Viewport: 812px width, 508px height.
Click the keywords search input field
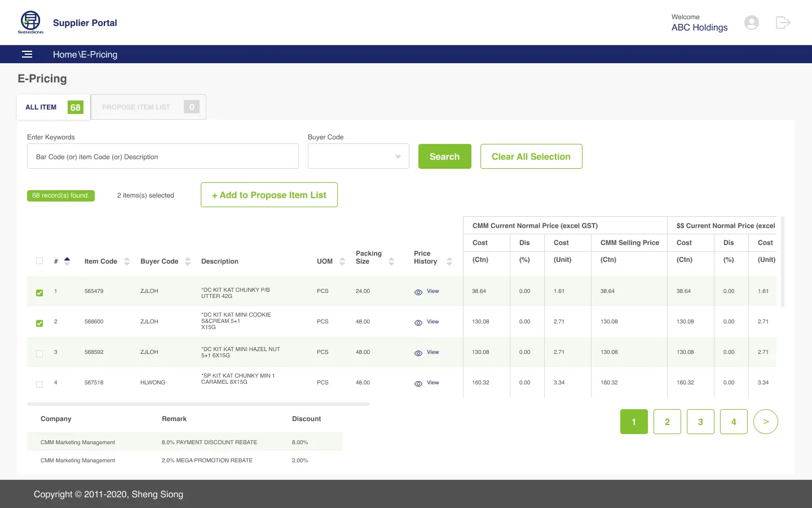click(x=162, y=156)
